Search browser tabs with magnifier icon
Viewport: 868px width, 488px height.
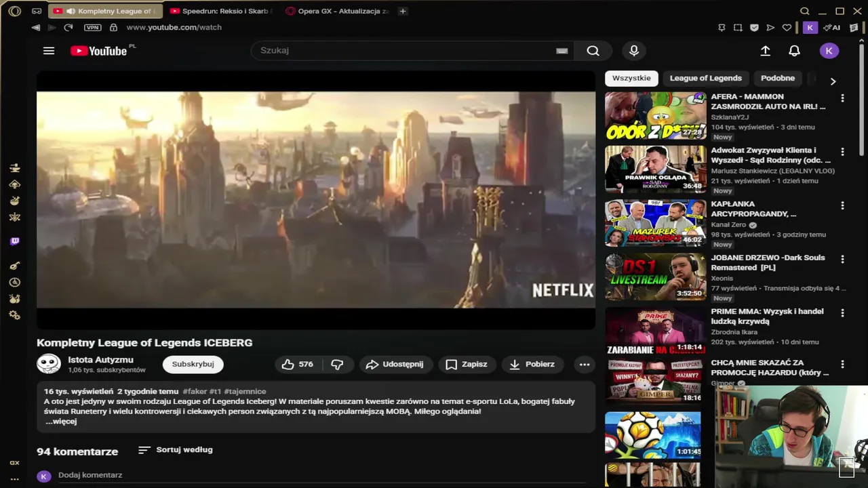[805, 11]
